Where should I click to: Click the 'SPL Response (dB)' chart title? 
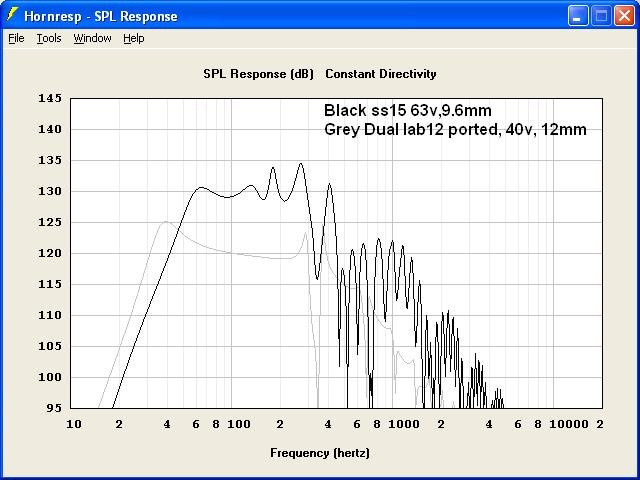[258, 74]
